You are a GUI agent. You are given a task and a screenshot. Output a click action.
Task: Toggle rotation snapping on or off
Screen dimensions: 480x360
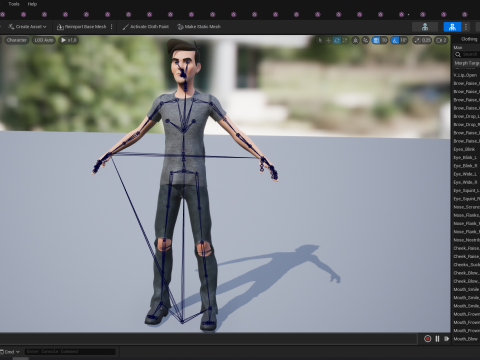(395, 40)
